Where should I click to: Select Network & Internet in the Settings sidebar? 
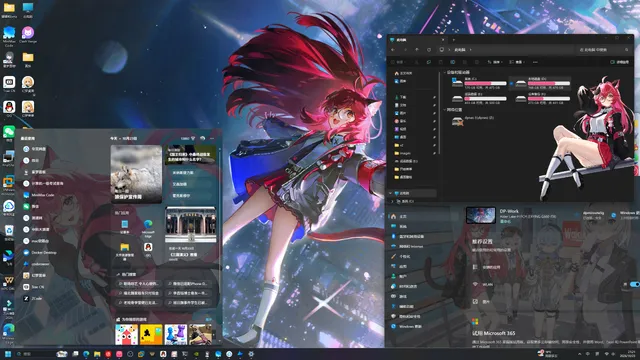[x=408, y=247]
